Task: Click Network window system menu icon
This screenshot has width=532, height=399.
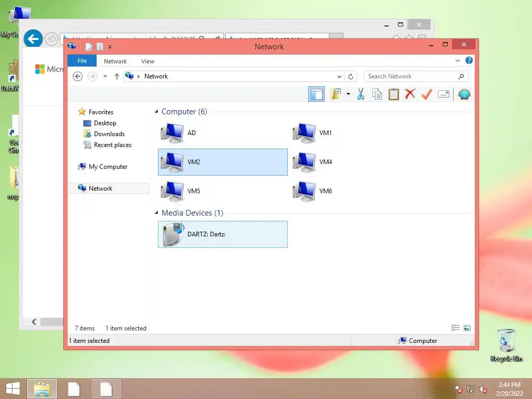Action: [x=72, y=46]
